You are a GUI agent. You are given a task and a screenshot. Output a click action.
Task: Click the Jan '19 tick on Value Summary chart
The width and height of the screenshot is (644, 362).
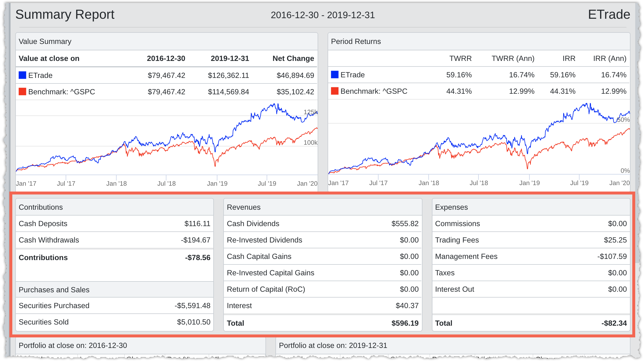tap(217, 183)
